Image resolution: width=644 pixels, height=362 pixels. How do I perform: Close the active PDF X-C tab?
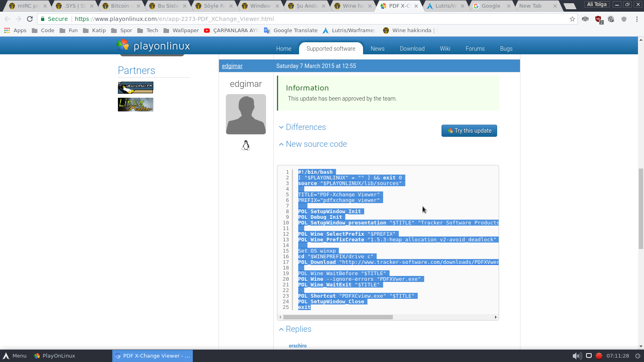tap(416, 6)
